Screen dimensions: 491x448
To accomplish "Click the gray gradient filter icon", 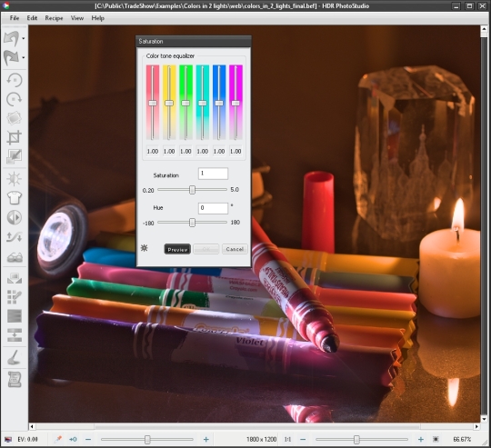I will [x=14, y=316].
